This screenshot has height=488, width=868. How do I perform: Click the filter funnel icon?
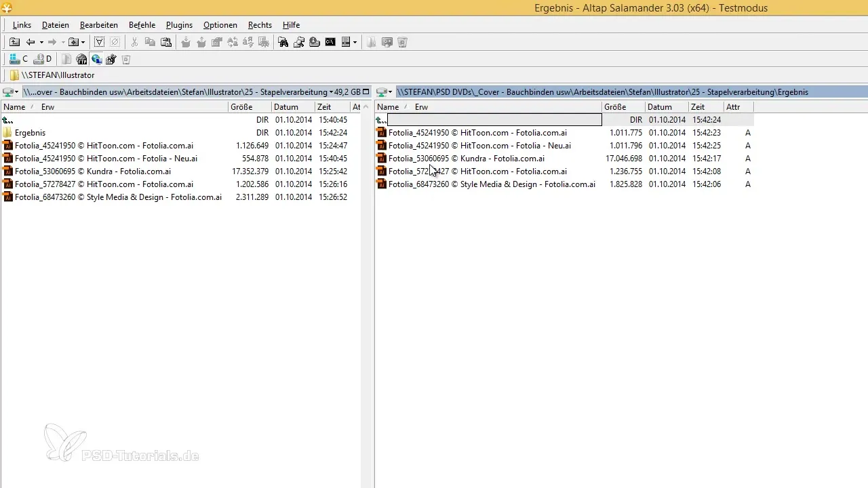pos(99,42)
